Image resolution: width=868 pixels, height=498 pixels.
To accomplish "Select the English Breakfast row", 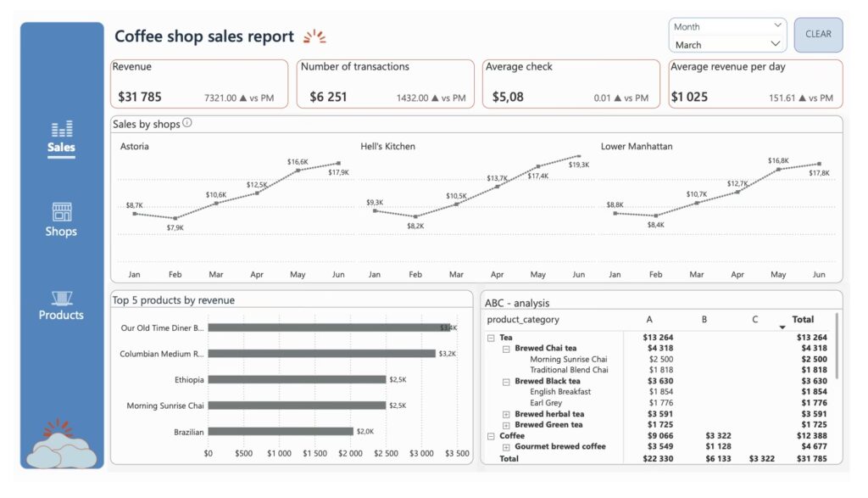I will pyautogui.click(x=658, y=392).
